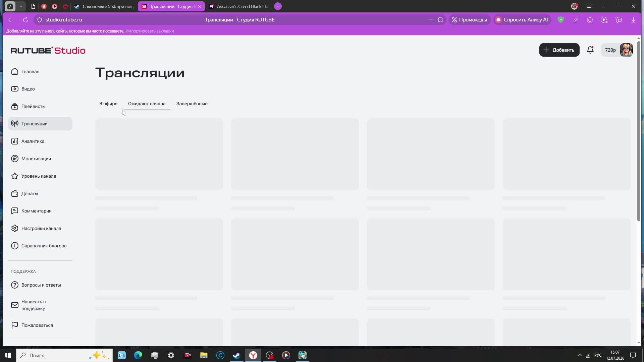The height and width of the screenshot is (362, 644).
Task: Open Промокоды button in toolbar
Action: (470, 20)
